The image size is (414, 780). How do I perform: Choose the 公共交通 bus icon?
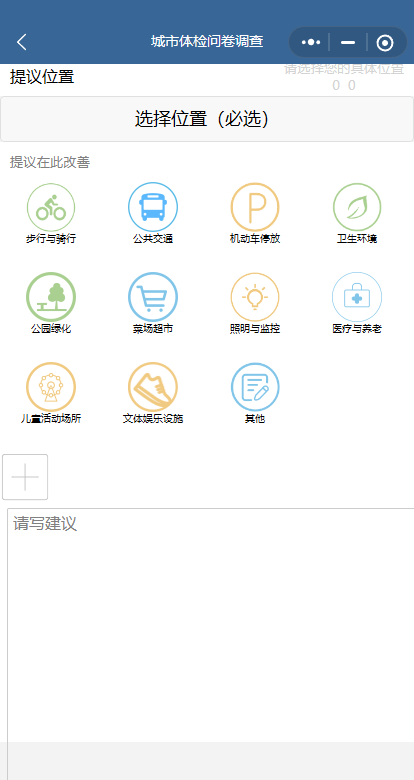pos(153,207)
